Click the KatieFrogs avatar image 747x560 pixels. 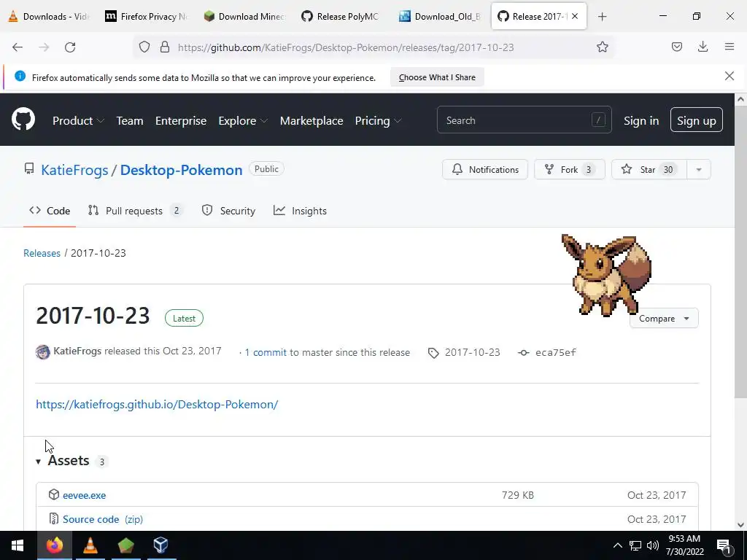coord(43,352)
